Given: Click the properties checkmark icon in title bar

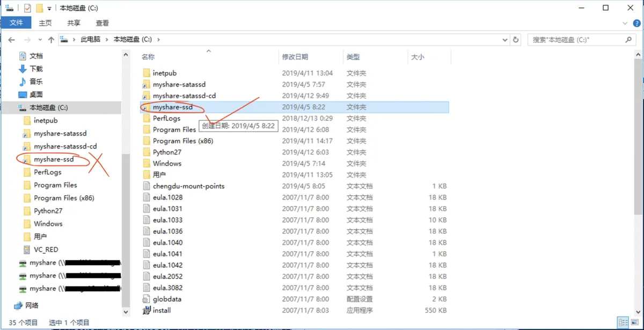Looking at the screenshot, I should point(27,8).
